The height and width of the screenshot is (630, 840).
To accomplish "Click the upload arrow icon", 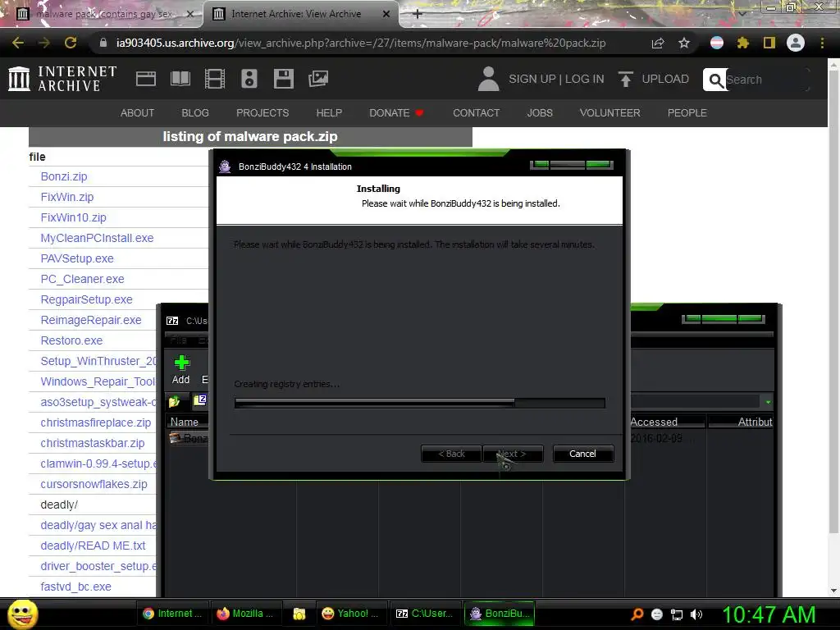I will [625, 79].
